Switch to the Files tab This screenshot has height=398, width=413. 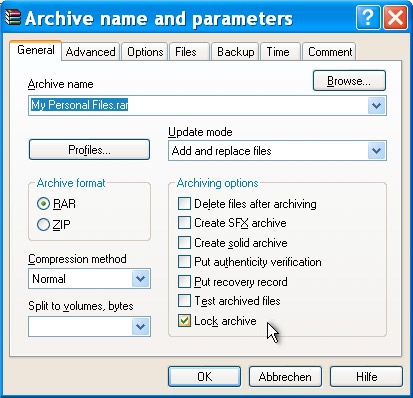tap(189, 52)
